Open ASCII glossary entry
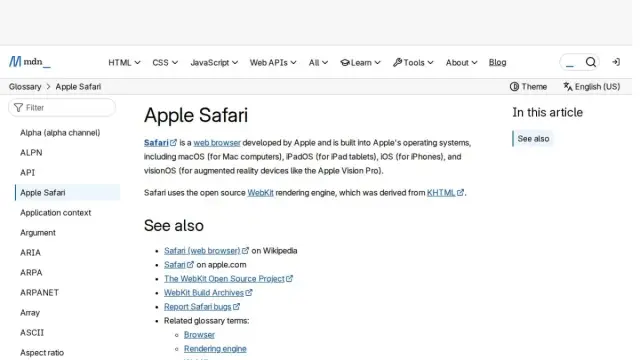The width and height of the screenshot is (640, 360). click(32, 333)
